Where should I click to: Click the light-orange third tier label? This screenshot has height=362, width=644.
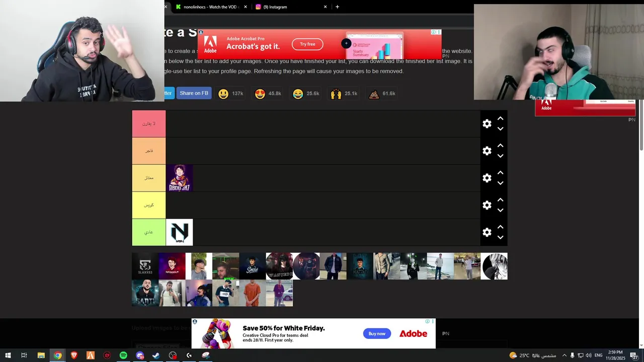149,178
